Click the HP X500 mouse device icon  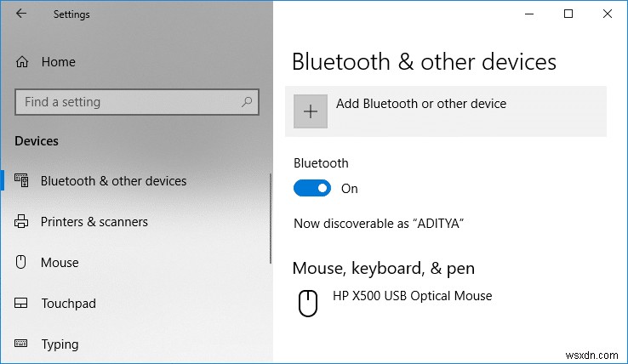point(308,303)
